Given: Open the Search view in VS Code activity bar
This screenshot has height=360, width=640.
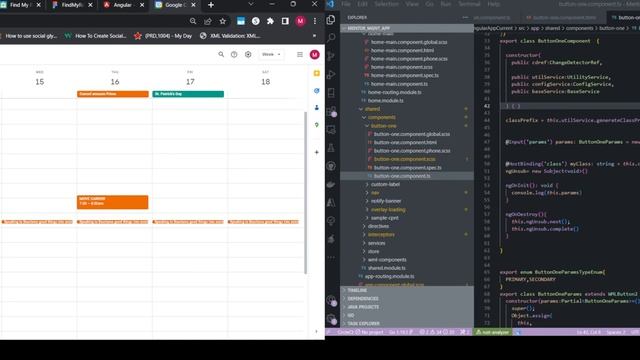Looking at the screenshot, I should tap(331, 38).
